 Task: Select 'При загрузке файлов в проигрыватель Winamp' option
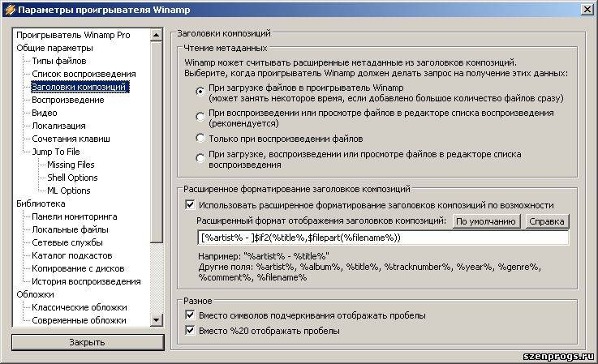[200, 91]
